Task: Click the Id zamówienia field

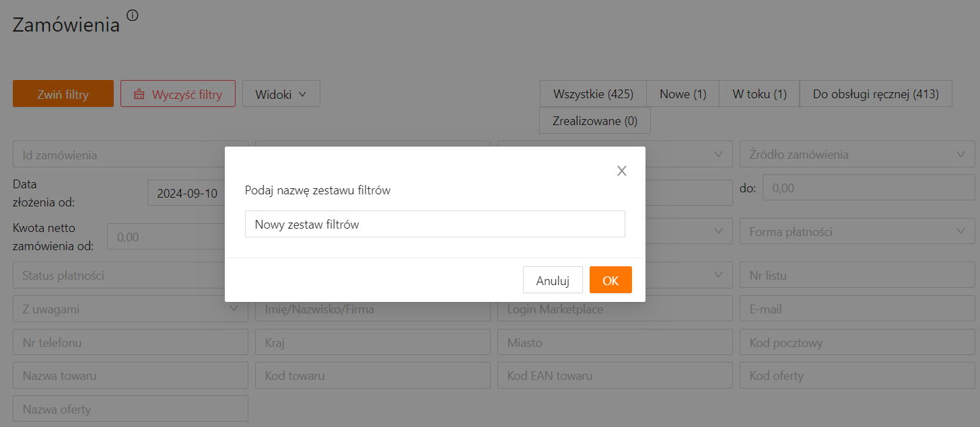Action: 130,155
